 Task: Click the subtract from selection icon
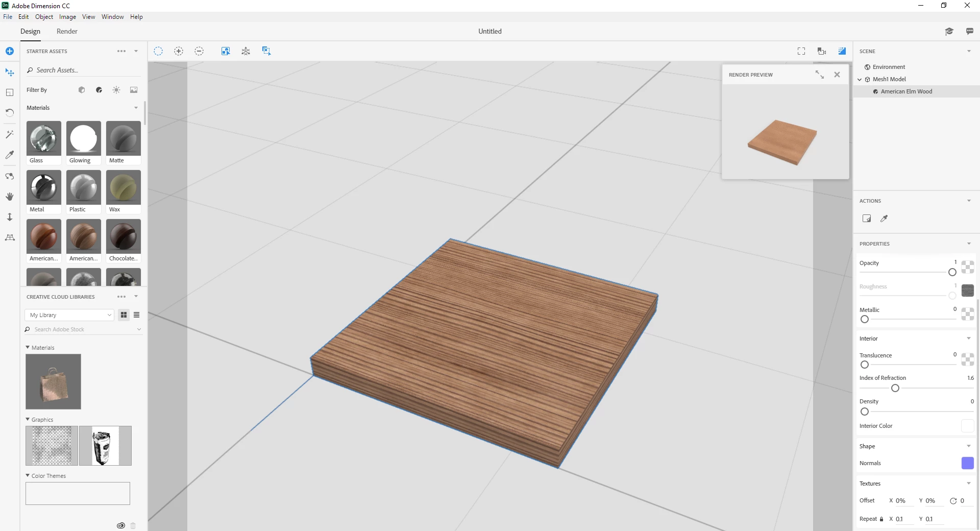point(199,51)
